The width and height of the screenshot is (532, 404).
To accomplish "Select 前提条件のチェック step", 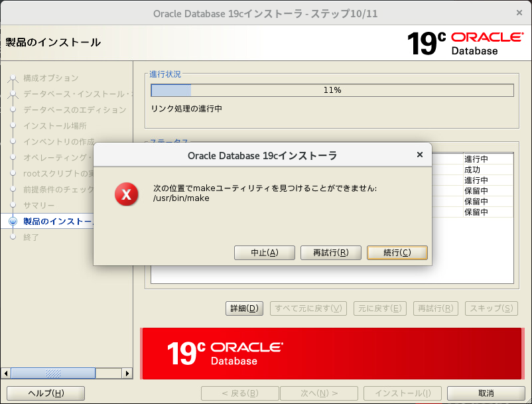I will pos(58,190).
